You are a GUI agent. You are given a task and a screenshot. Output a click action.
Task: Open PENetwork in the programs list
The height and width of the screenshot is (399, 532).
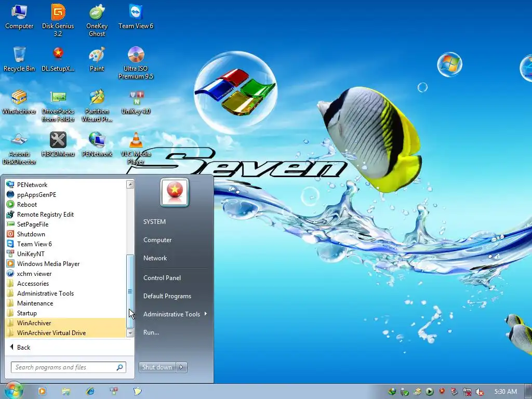[x=65, y=185]
